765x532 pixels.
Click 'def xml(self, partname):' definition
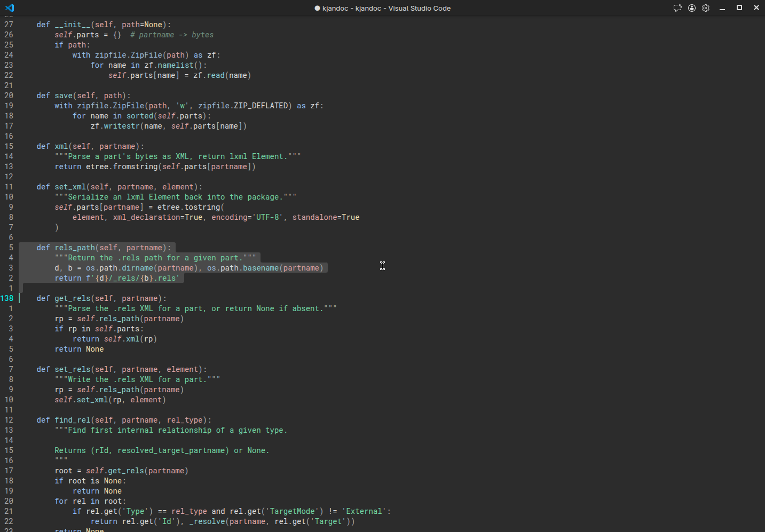pyautogui.click(x=90, y=146)
